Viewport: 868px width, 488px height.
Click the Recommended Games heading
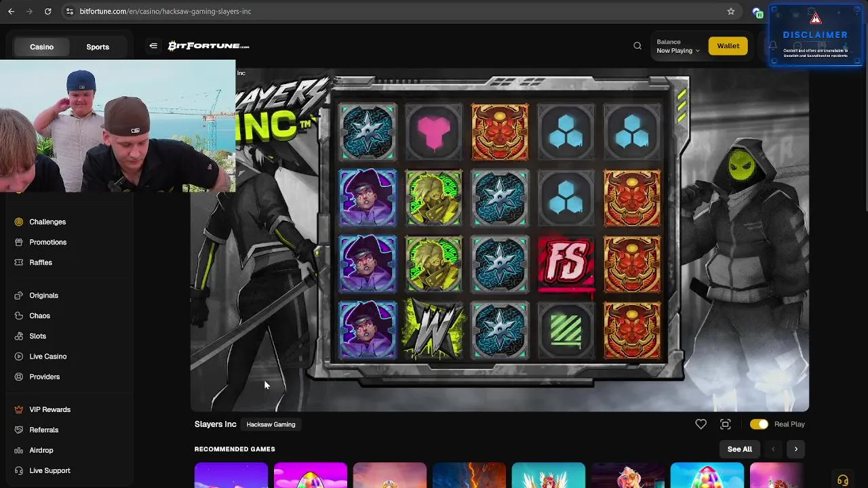tap(235, 449)
